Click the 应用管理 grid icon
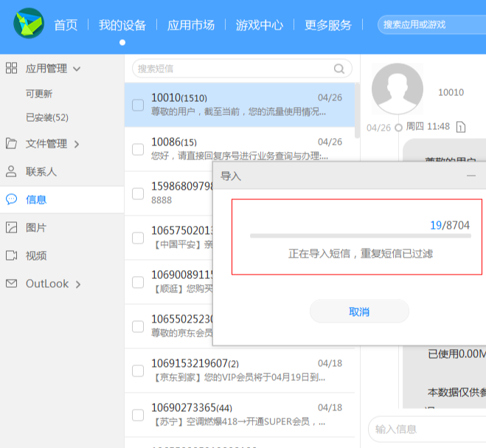The image size is (486, 448). coord(12,68)
